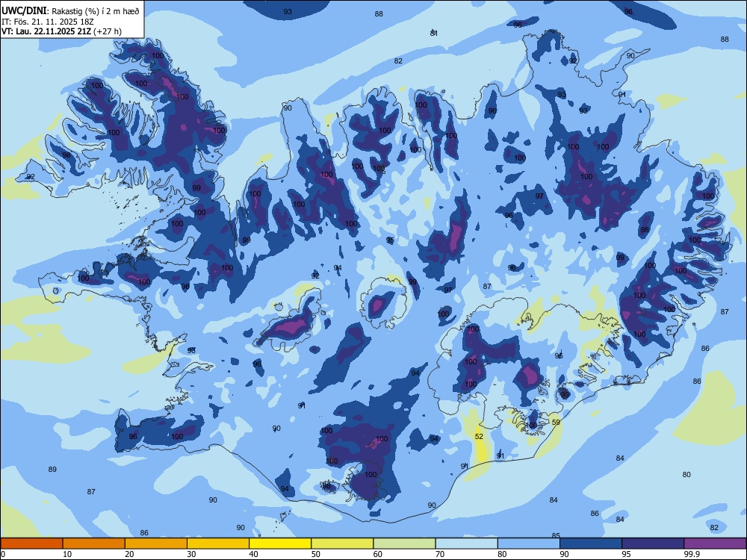The width and height of the screenshot is (747, 560).
Task: Click the "81" value over the northern sea
Action: (434, 33)
